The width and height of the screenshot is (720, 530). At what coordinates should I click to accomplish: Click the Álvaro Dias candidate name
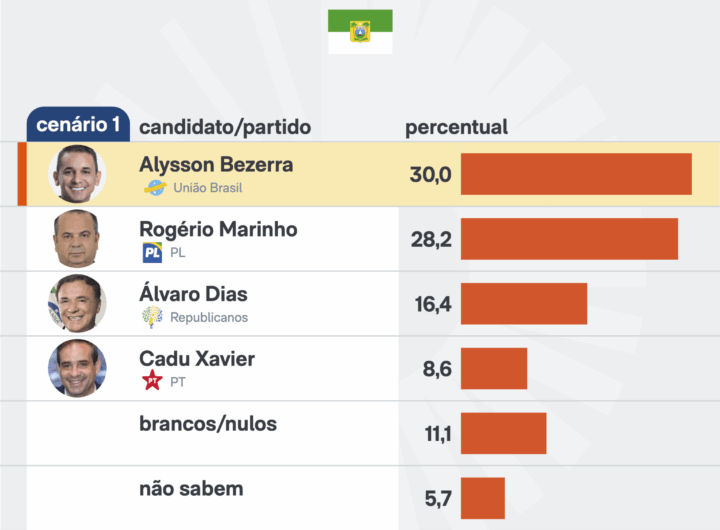point(193,295)
